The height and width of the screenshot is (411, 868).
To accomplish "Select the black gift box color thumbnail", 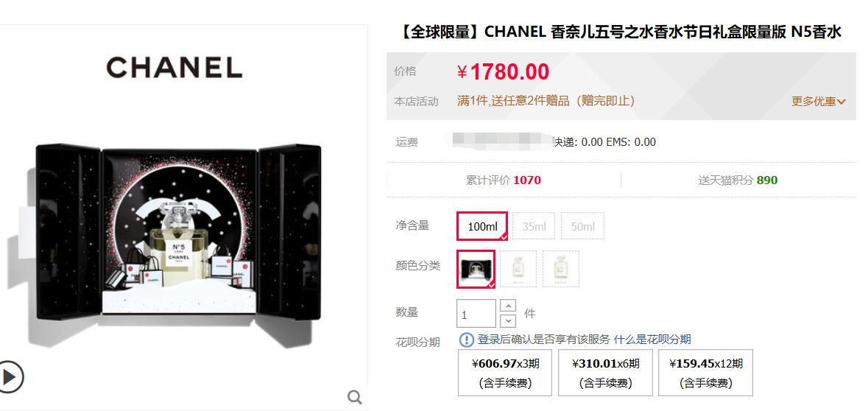I will (x=476, y=269).
